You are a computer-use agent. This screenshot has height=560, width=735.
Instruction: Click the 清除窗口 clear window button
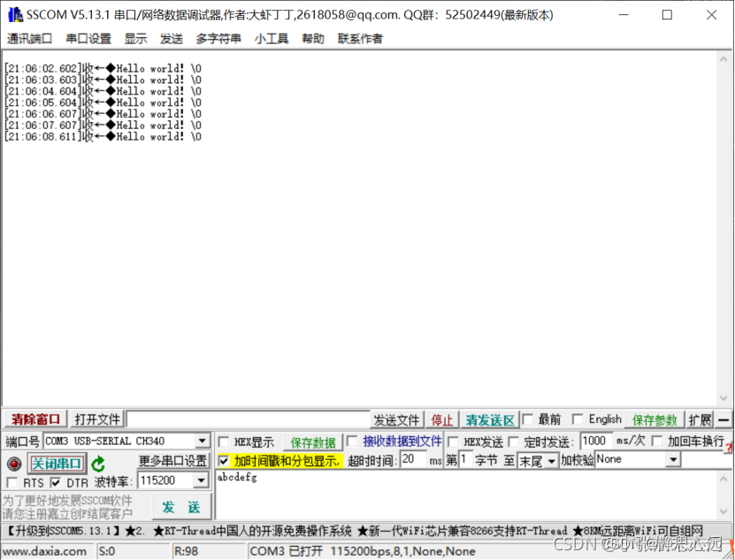(35, 419)
